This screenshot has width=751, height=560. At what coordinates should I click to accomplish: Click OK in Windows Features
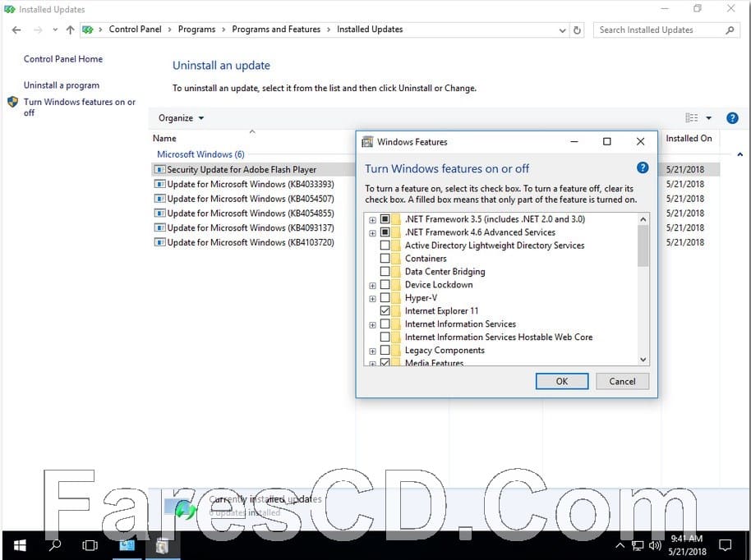coord(562,382)
